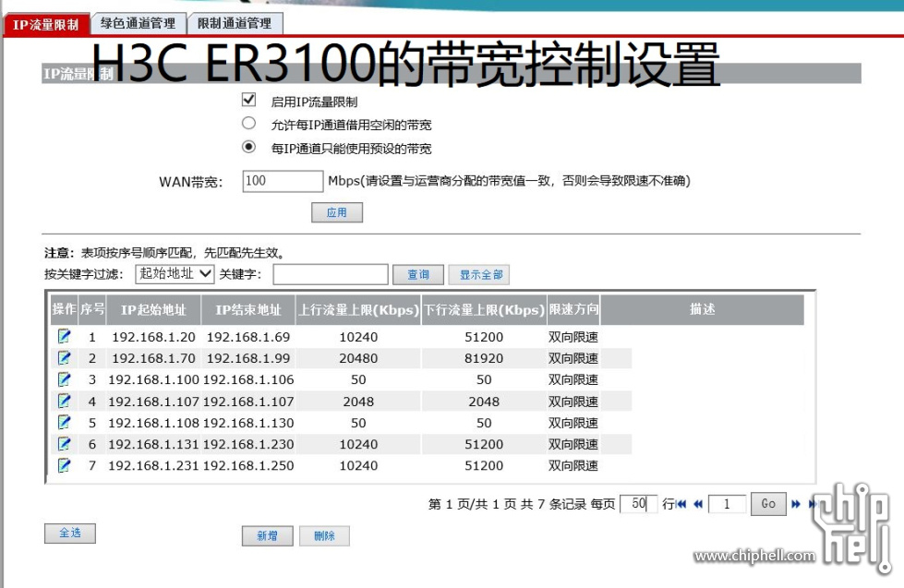Click upload limit 20480 in row 2
This screenshot has width=904, height=588.
click(x=358, y=358)
